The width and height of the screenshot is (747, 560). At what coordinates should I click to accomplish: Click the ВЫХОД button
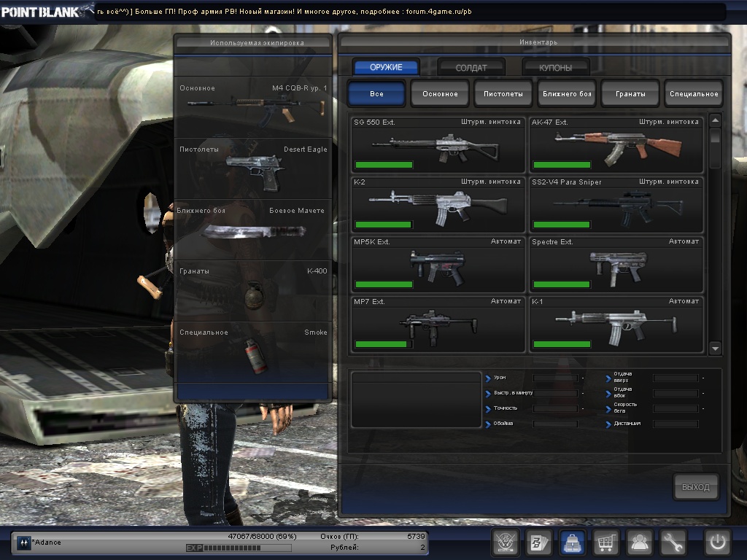[x=695, y=486]
